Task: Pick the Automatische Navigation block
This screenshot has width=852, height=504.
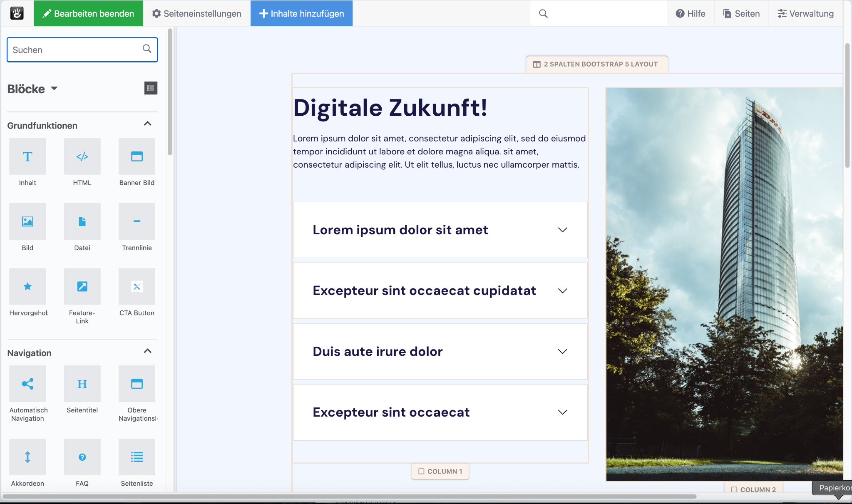Action: coord(27,384)
